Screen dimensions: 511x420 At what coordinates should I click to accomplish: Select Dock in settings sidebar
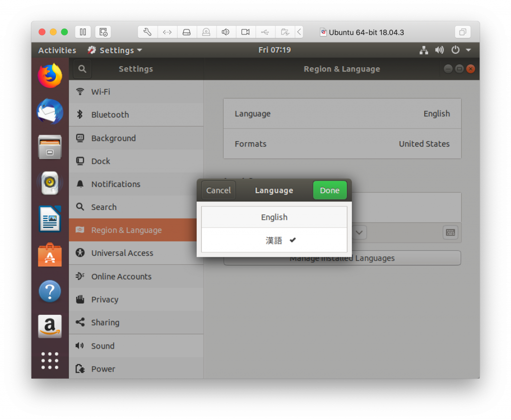pyautogui.click(x=136, y=161)
